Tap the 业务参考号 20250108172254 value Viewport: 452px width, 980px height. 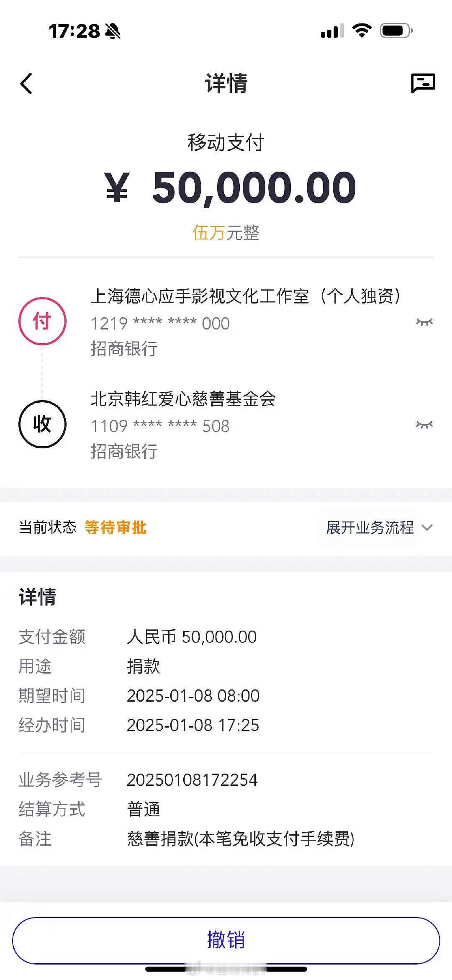pos(192,780)
